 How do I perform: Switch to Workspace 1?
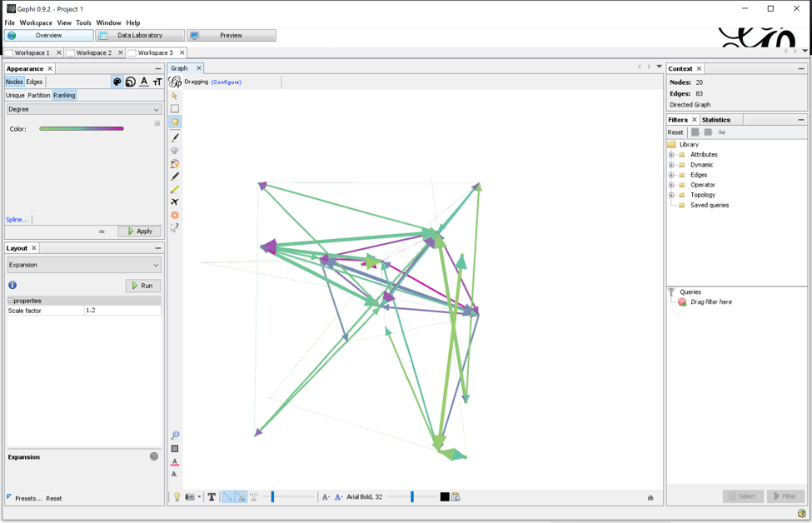point(31,52)
